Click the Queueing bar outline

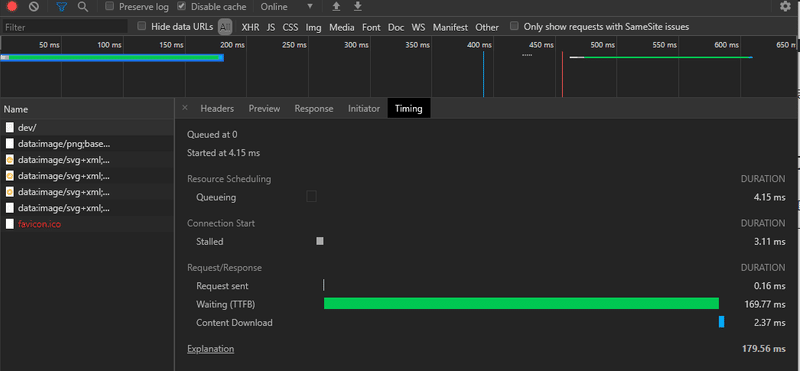(311, 196)
